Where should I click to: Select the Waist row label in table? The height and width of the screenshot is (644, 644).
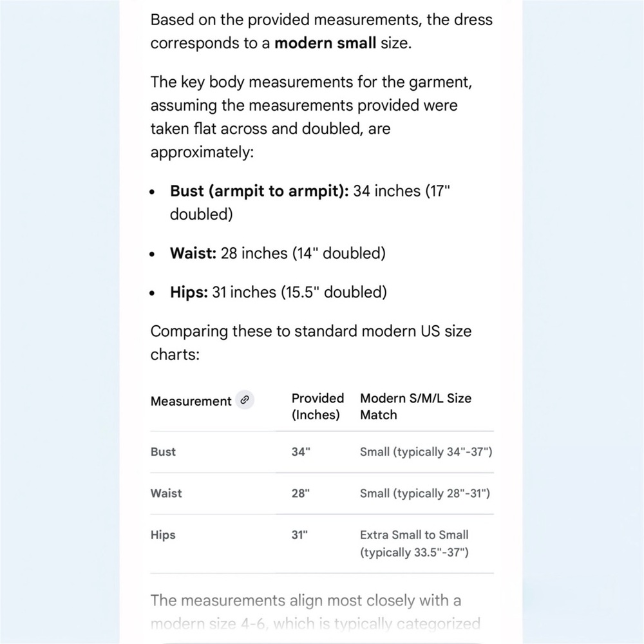pyautogui.click(x=166, y=493)
